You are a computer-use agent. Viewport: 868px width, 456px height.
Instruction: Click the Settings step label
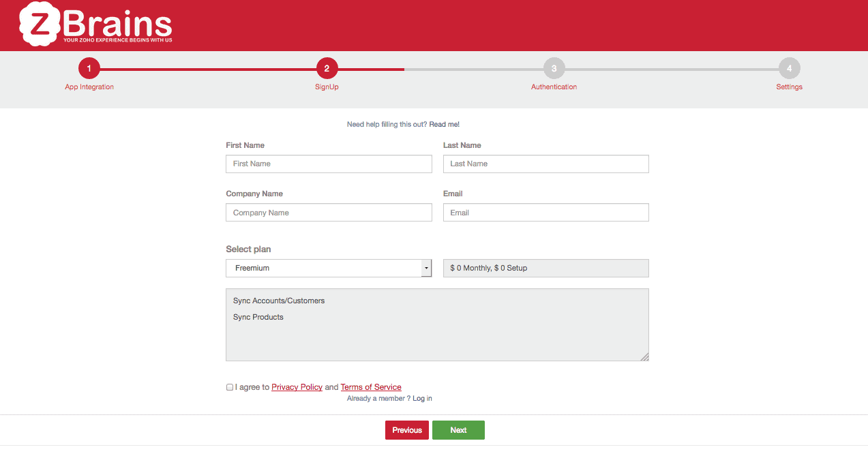click(789, 87)
